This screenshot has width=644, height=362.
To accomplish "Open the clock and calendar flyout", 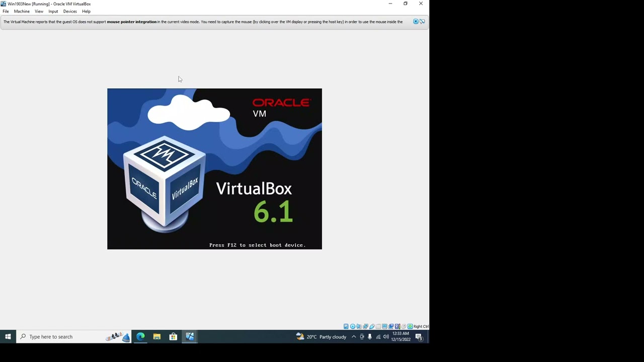I will (x=400, y=337).
